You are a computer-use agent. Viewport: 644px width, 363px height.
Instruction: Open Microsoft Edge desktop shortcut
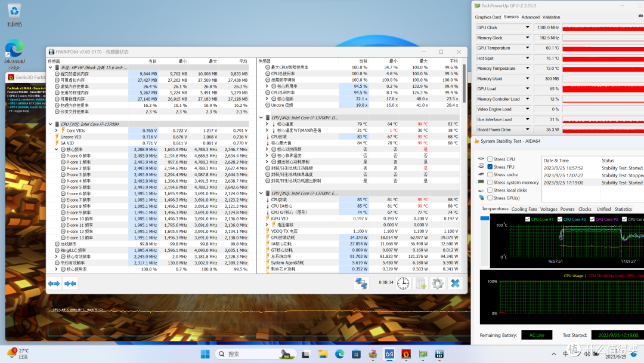point(14,54)
